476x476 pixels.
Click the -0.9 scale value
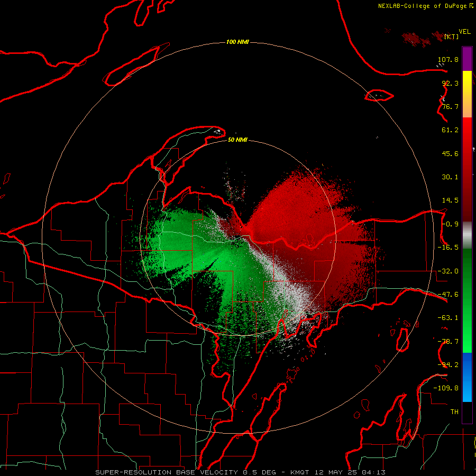(x=450, y=224)
